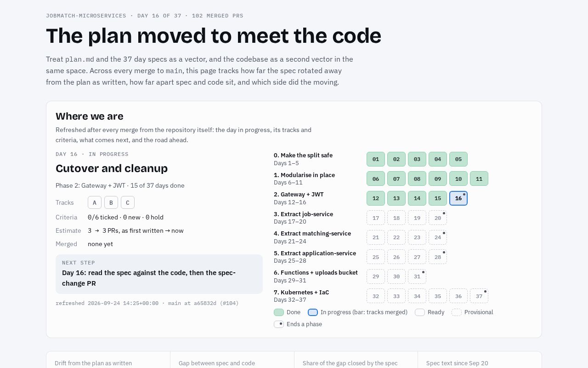The image size is (588, 368).
Task: Click phase '2. Gateway + JWT'
Action: point(299,194)
